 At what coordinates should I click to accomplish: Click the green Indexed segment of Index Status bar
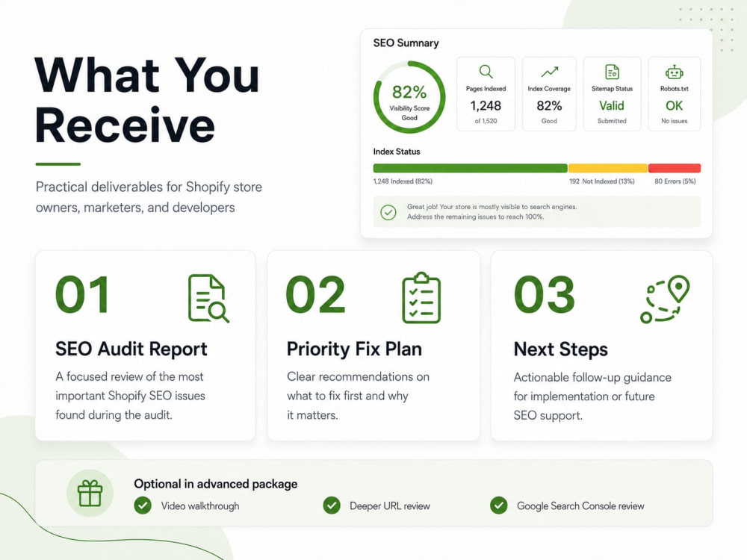coord(470,168)
